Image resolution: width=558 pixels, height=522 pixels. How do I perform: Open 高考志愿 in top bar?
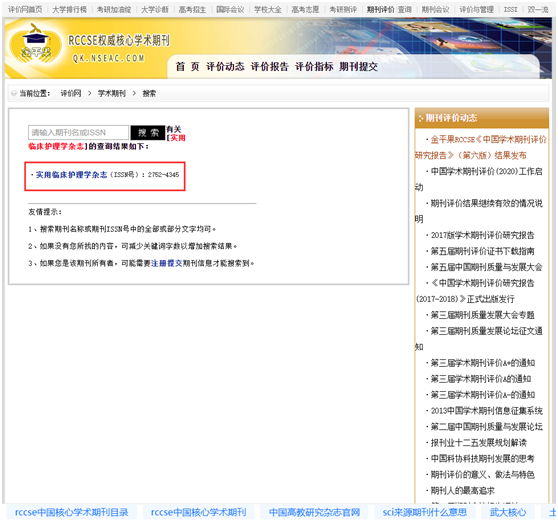tap(305, 10)
